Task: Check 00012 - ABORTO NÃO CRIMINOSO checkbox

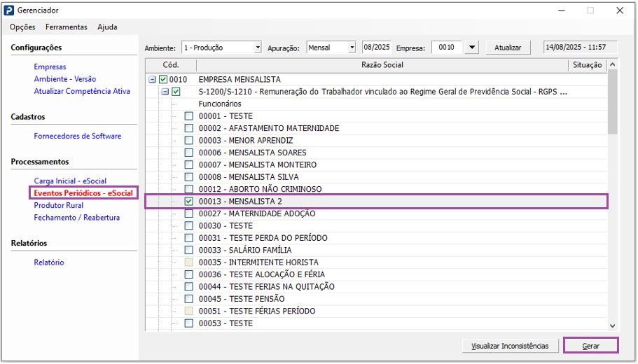Action: [x=189, y=190]
